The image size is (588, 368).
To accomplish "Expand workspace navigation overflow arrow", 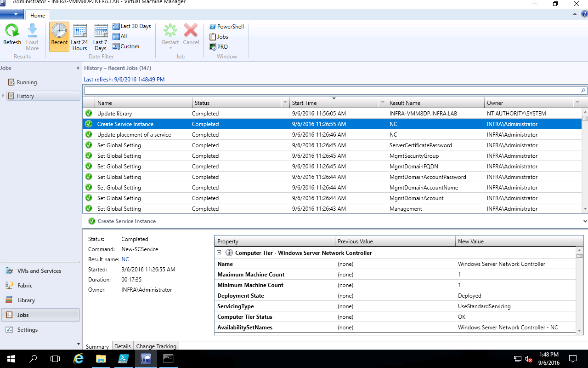I will point(78,344).
